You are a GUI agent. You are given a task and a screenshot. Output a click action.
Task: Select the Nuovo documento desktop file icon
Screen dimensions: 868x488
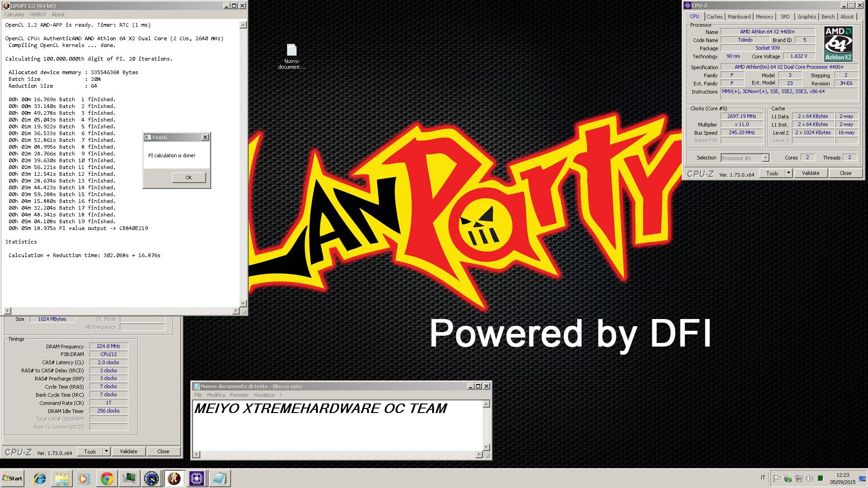point(292,56)
